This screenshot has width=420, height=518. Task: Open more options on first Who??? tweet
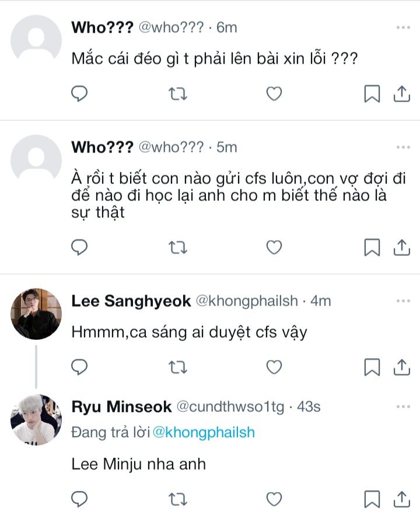pos(403,27)
